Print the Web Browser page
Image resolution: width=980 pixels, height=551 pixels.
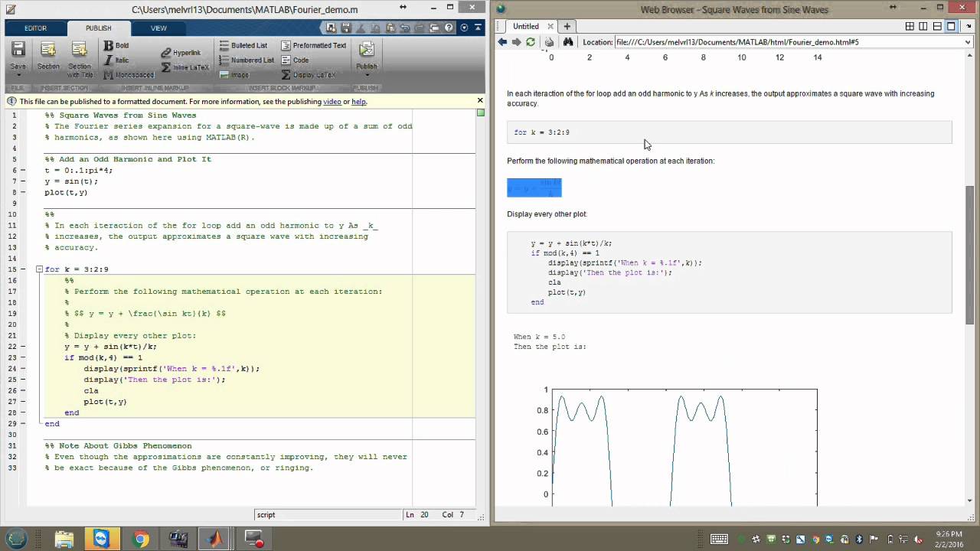tap(549, 42)
